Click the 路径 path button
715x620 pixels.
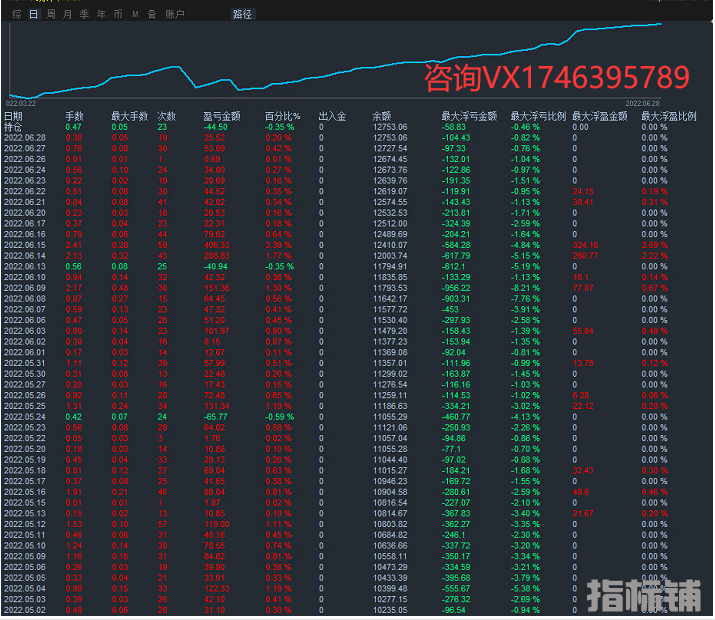coord(242,15)
